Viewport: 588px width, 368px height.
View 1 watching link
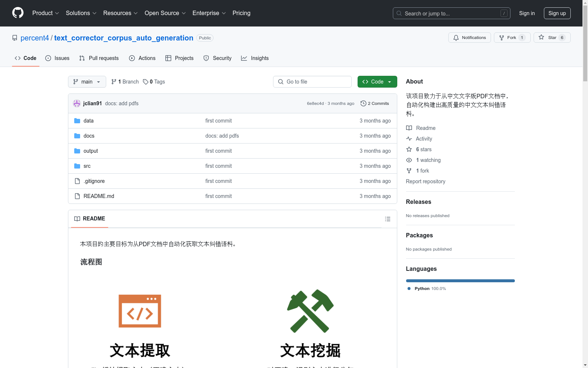point(423,160)
